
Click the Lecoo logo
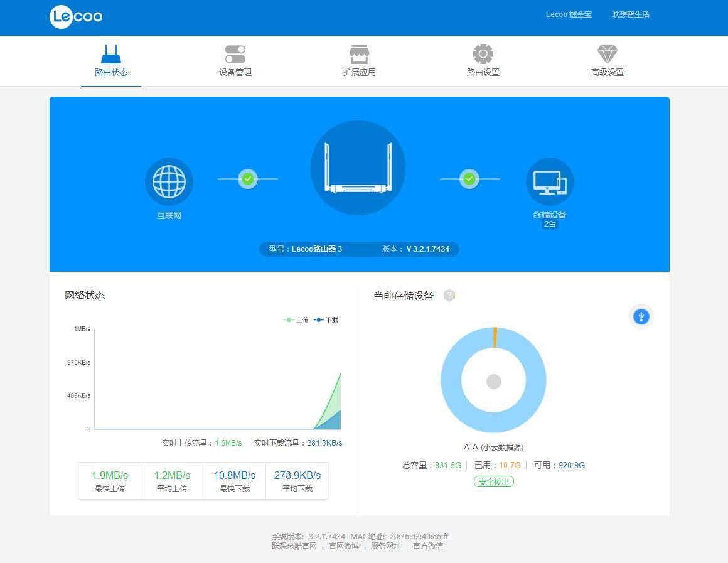tap(76, 16)
